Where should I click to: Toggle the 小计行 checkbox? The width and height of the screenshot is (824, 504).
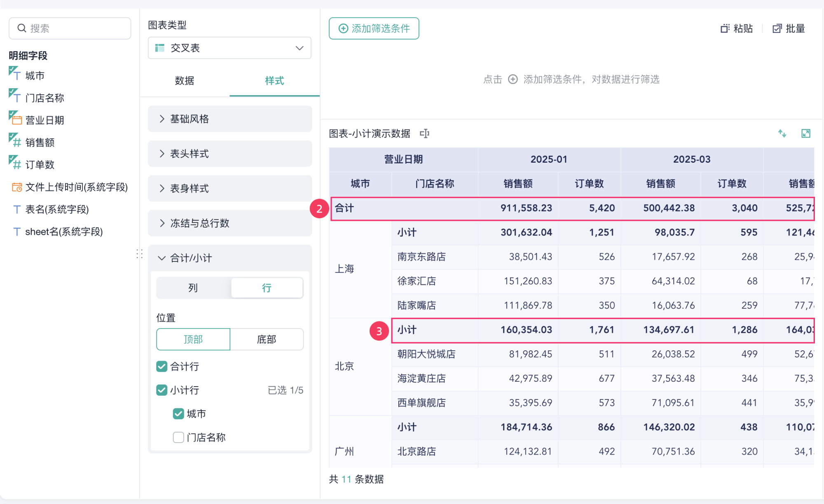tap(162, 390)
